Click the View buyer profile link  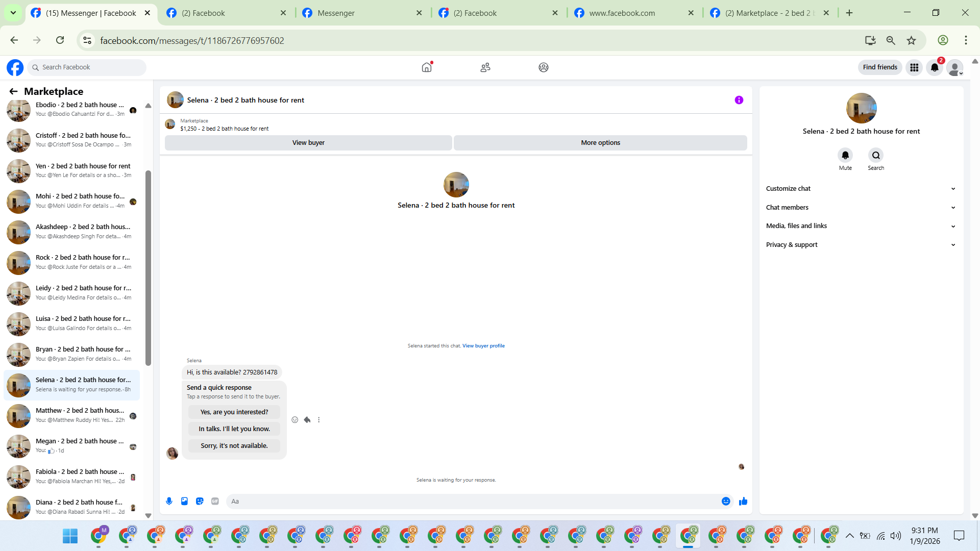pos(483,346)
